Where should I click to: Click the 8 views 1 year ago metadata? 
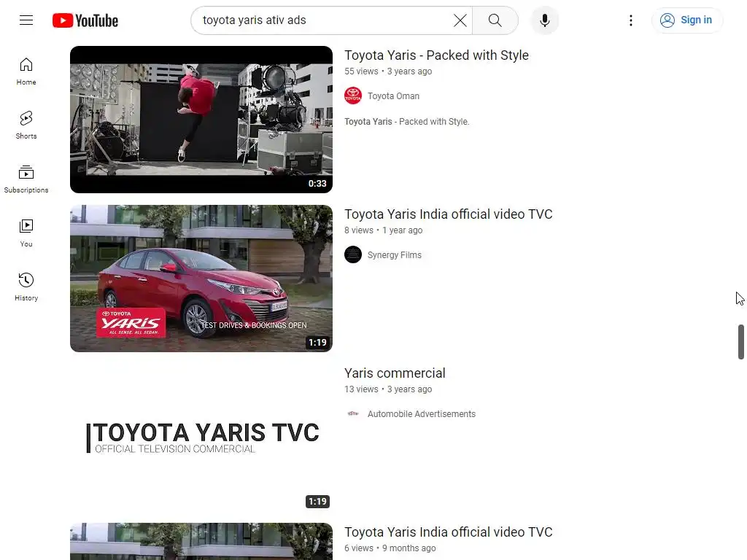384,230
